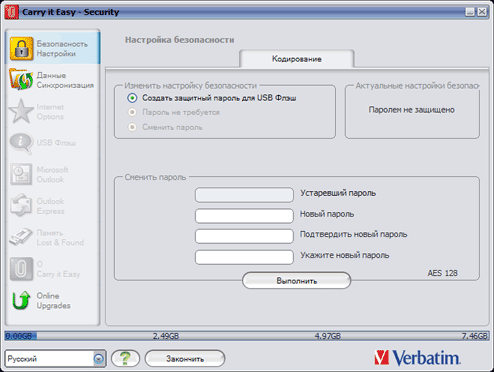Viewport: 494px width, 372px height.
Task: Click the disk usage capacity bar
Action: [x=247, y=336]
